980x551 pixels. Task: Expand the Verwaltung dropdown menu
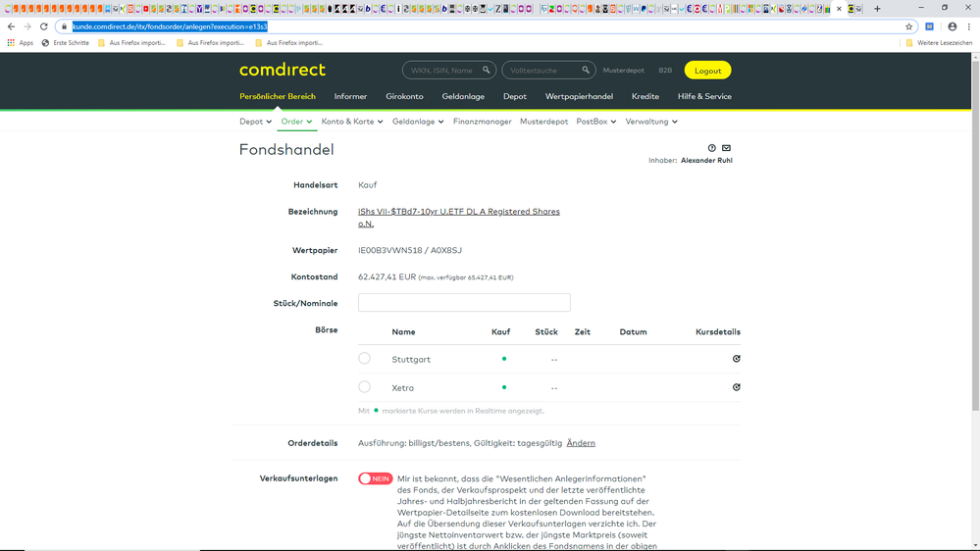click(x=651, y=122)
